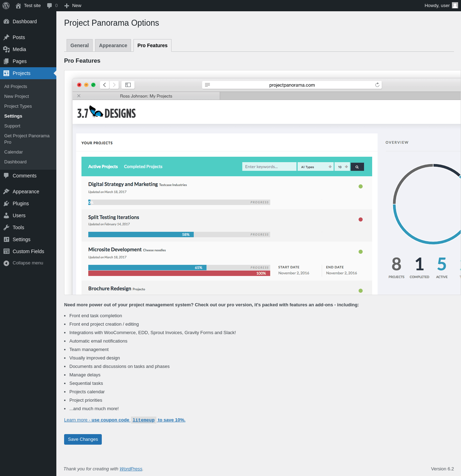
Task: Click the plus New icon in admin bar
Action: pyautogui.click(x=67, y=6)
